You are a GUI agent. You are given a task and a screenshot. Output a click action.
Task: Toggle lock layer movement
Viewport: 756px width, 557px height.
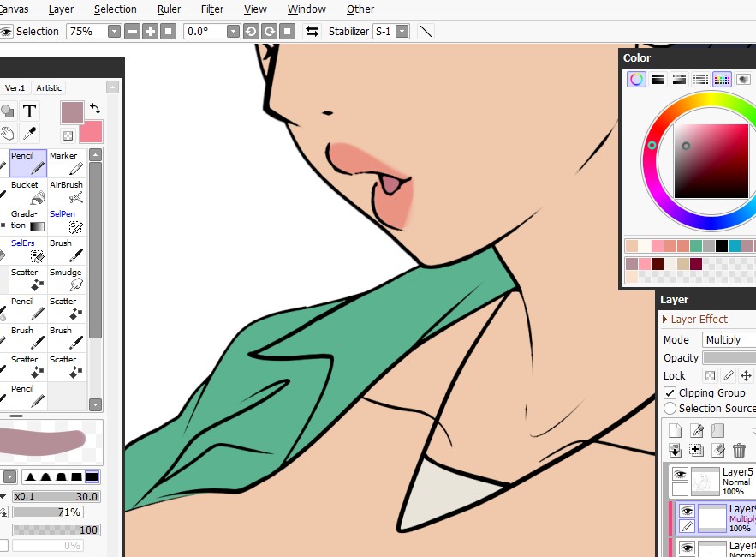tap(746, 375)
